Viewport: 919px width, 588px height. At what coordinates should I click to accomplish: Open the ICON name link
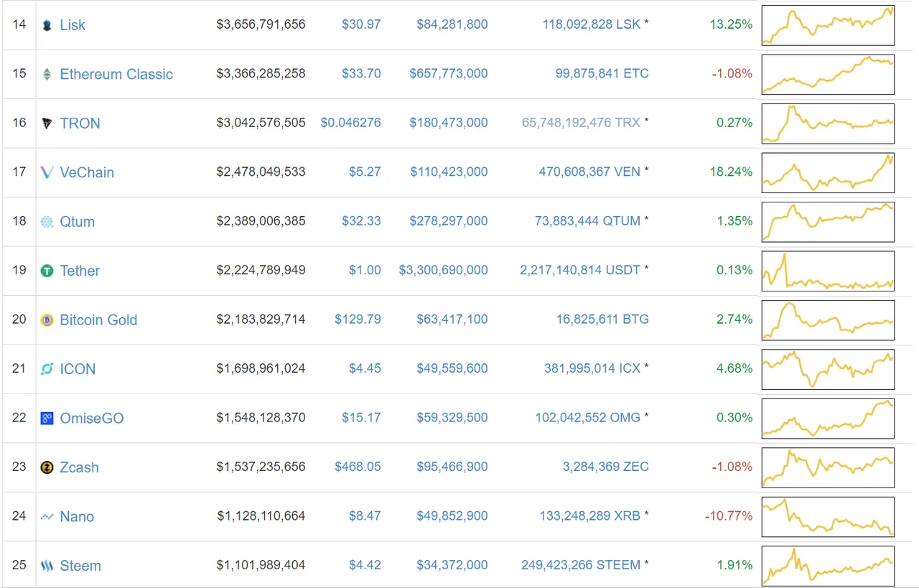coord(78,369)
